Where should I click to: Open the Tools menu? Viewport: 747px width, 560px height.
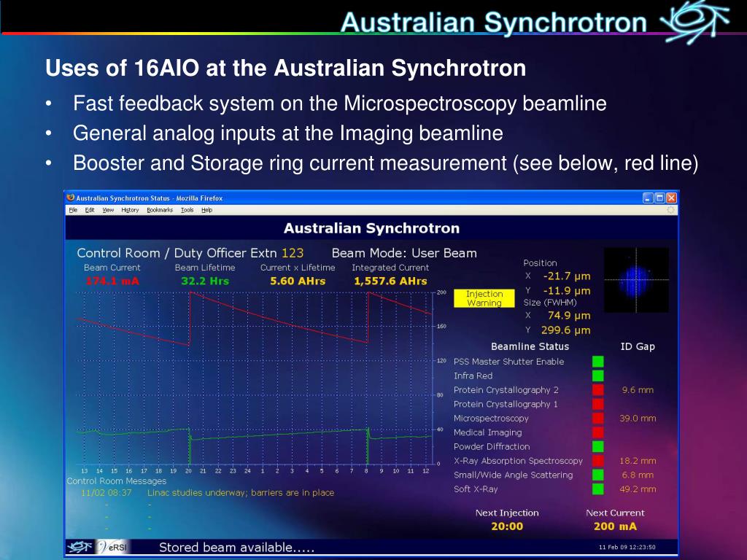(187, 210)
